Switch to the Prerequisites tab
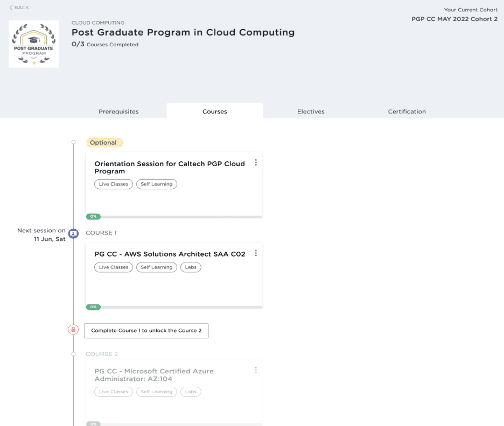The image size is (504, 426). pos(118,111)
